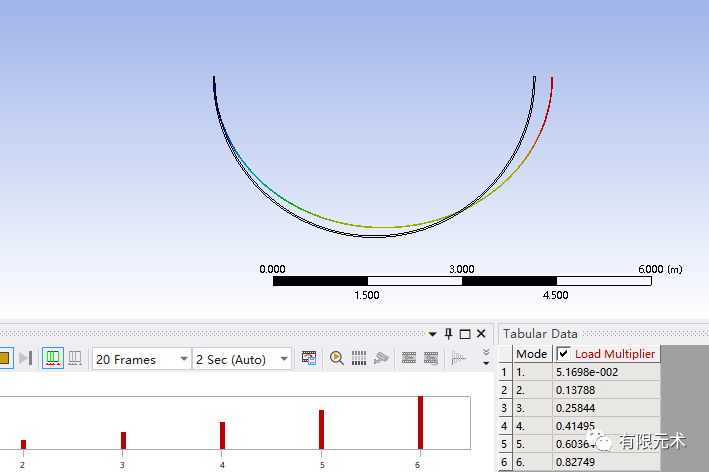This screenshot has width=709, height=472.
Task: Click the Mode column header
Action: click(x=532, y=354)
